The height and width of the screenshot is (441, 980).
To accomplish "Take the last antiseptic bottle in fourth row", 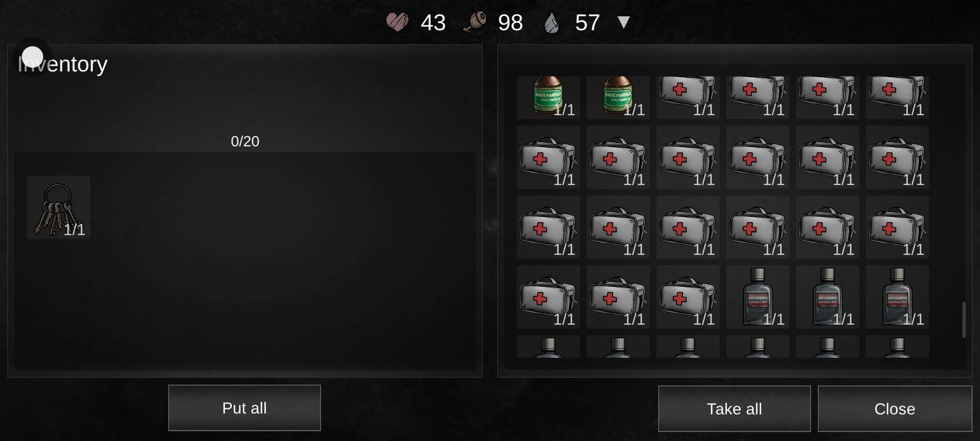I will pos(897,297).
